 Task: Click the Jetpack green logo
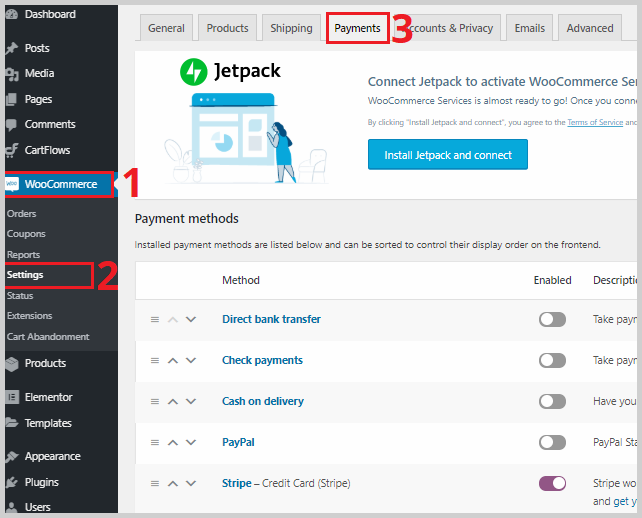193,72
